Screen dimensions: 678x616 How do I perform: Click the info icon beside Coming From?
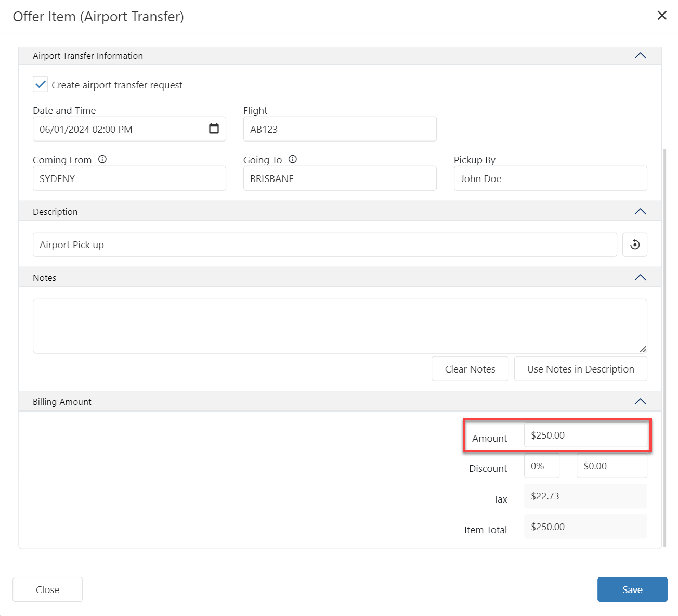pyautogui.click(x=102, y=159)
